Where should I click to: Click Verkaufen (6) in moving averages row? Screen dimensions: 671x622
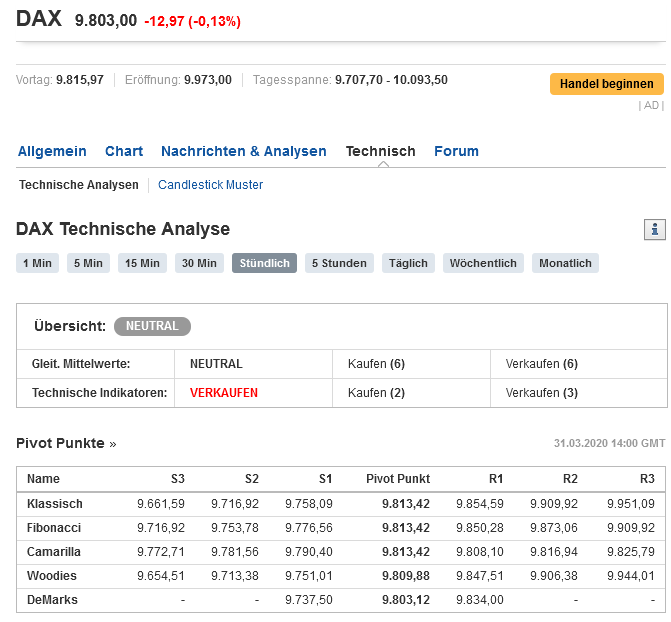click(542, 364)
